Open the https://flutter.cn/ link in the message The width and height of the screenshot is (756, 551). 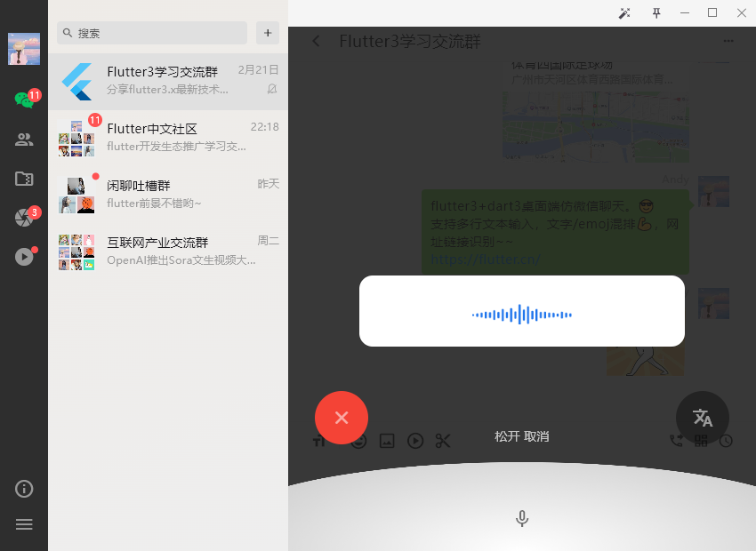click(485, 260)
